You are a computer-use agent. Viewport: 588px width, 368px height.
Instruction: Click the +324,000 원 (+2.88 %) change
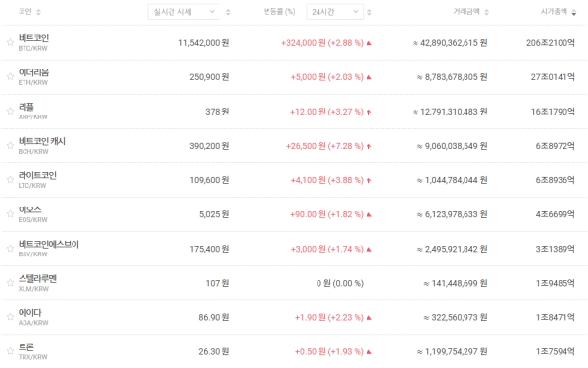click(x=322, y=43)
